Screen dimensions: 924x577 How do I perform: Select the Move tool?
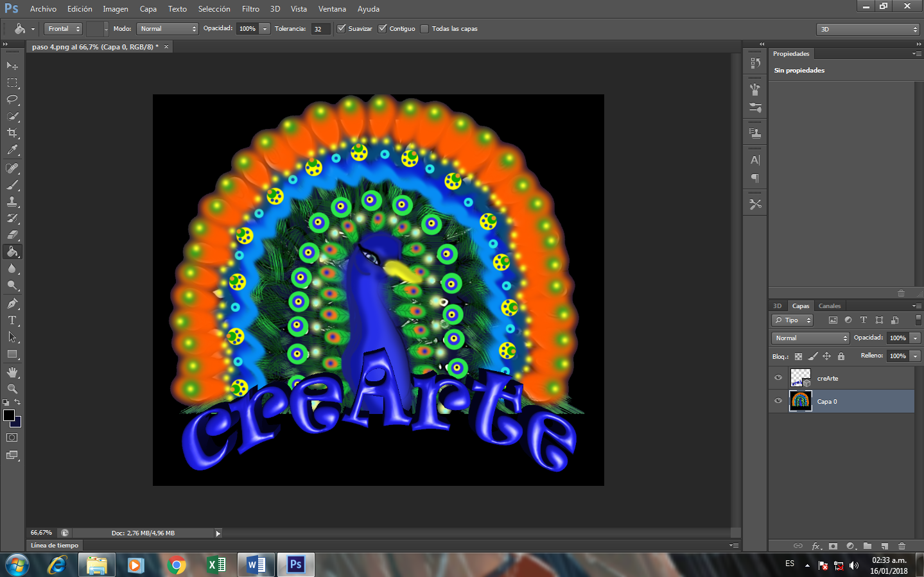coord(12,65)
